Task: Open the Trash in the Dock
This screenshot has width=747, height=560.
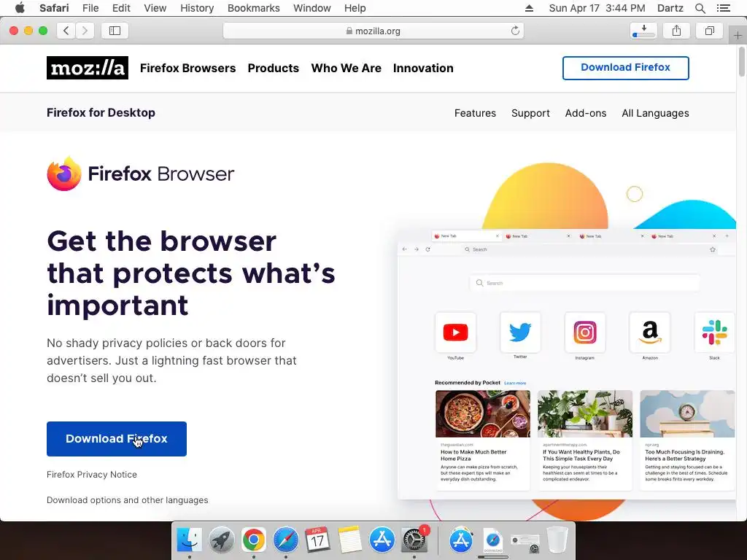Action: coord(557,540)
